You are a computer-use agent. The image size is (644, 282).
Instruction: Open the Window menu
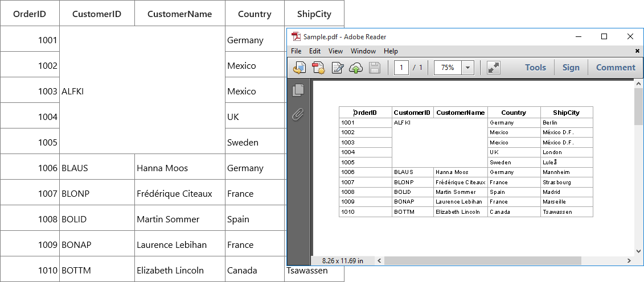363,51
